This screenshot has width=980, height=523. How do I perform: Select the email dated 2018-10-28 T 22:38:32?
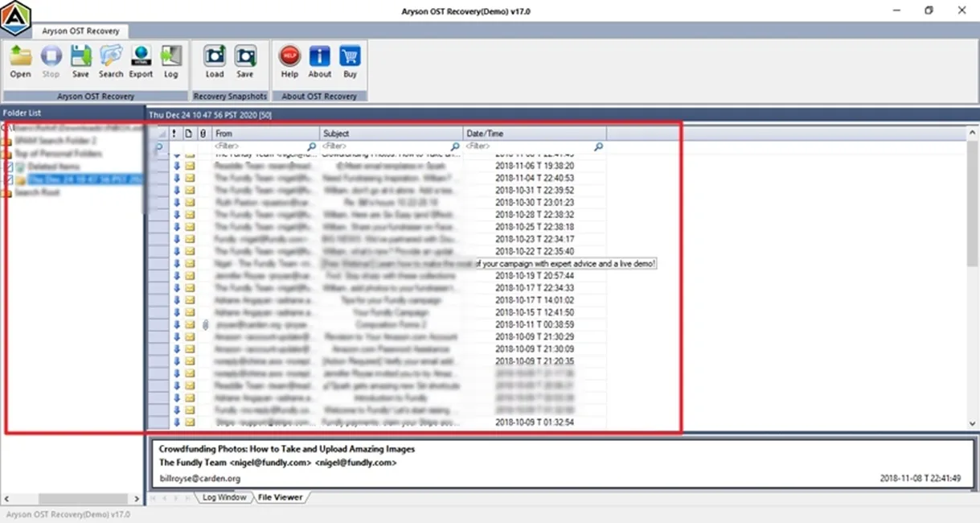389,215
